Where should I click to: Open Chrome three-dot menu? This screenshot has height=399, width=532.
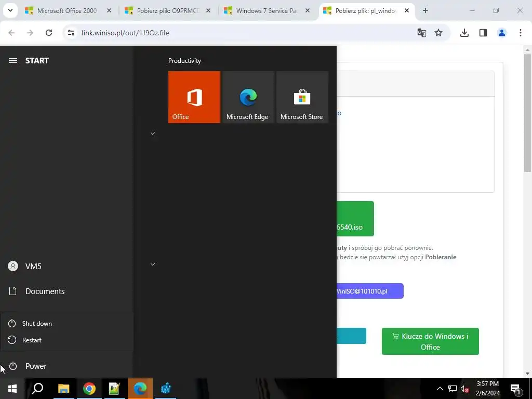(x=521, y=33)
